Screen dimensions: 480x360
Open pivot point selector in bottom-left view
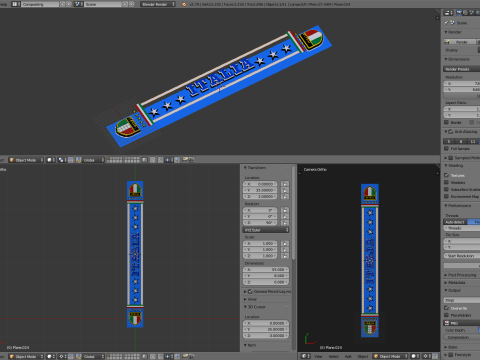coord(62,356)
